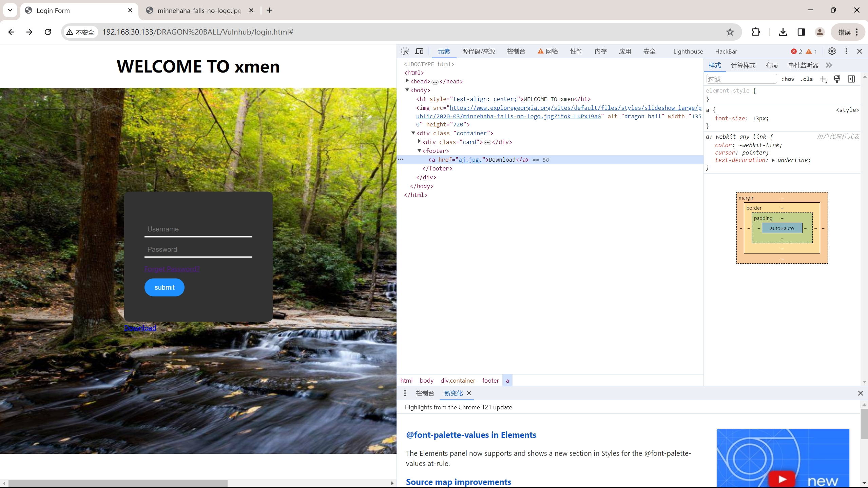The width and height of the screenshot is (868, 488).
Task: Open the browser extensions puzzle icon
Action: 756,32
